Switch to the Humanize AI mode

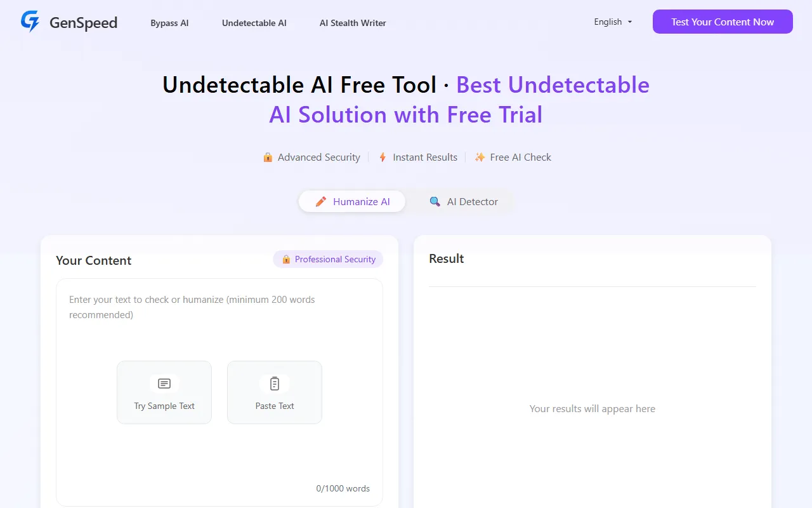(x=353, y=202)
